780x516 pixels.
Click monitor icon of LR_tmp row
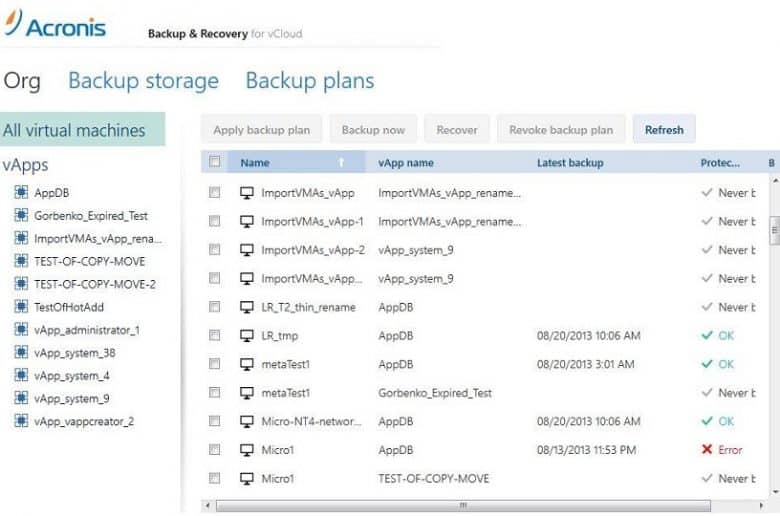[247, 336]
